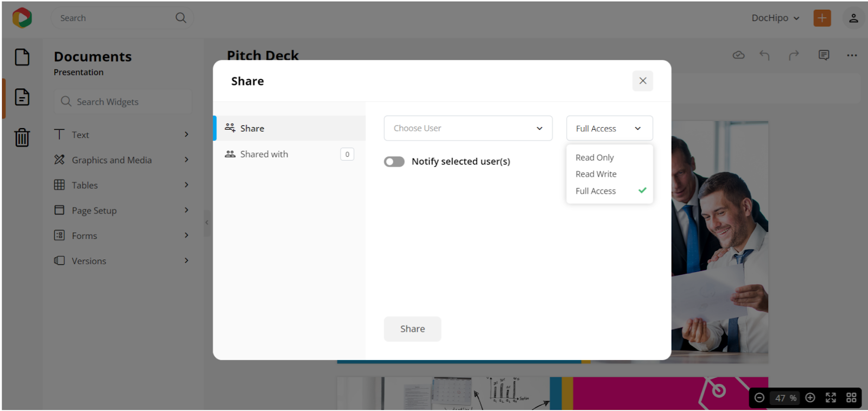868x411 pixels.
Task: Open the comments icon in toolbar
Action: point(824,55)
